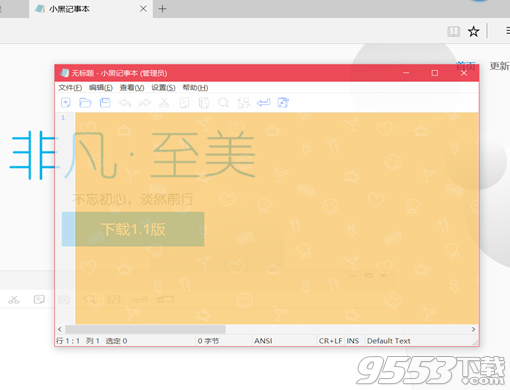
Task: Click the undo arrow in the toolbar
Action: (x=125, y=103)
